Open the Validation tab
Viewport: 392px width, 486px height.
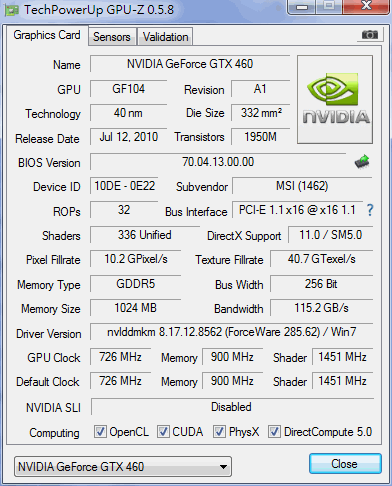click(x=165, y=37)
